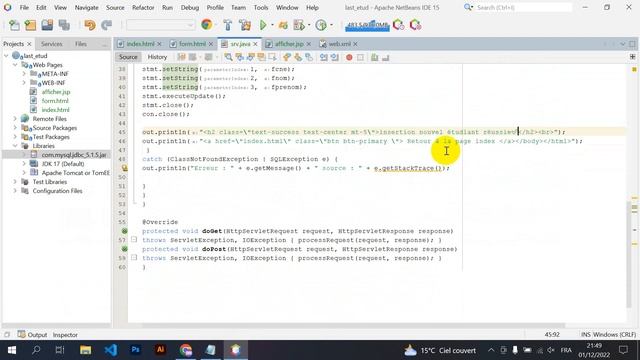Select form.html in project tree
The image size is (640, 360).
pyautogui.click(x=55, y=101)
